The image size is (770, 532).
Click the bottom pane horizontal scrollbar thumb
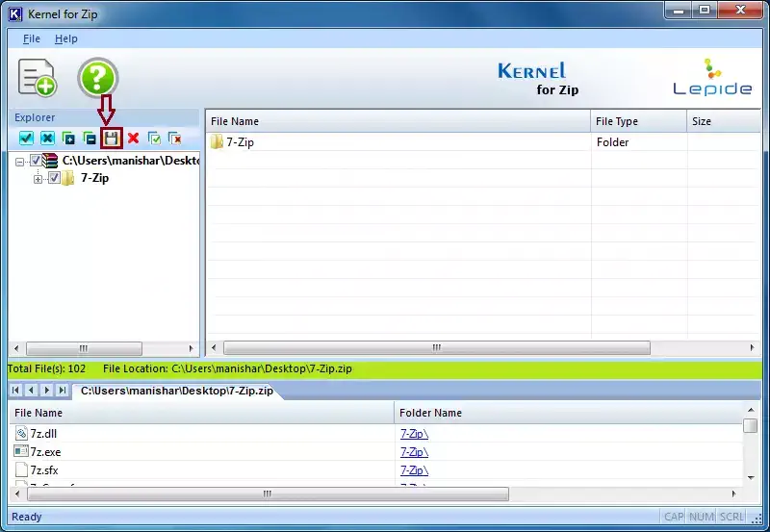point(268,494)
